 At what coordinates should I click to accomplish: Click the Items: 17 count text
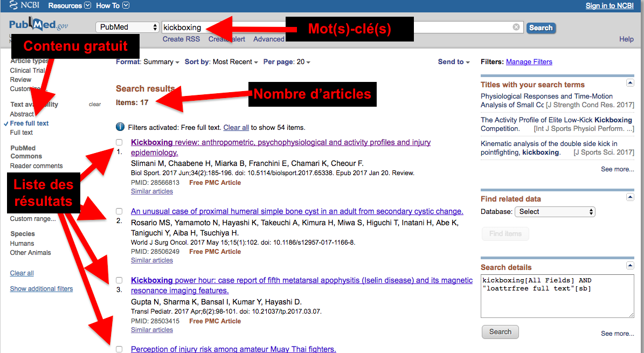point(132,102)
